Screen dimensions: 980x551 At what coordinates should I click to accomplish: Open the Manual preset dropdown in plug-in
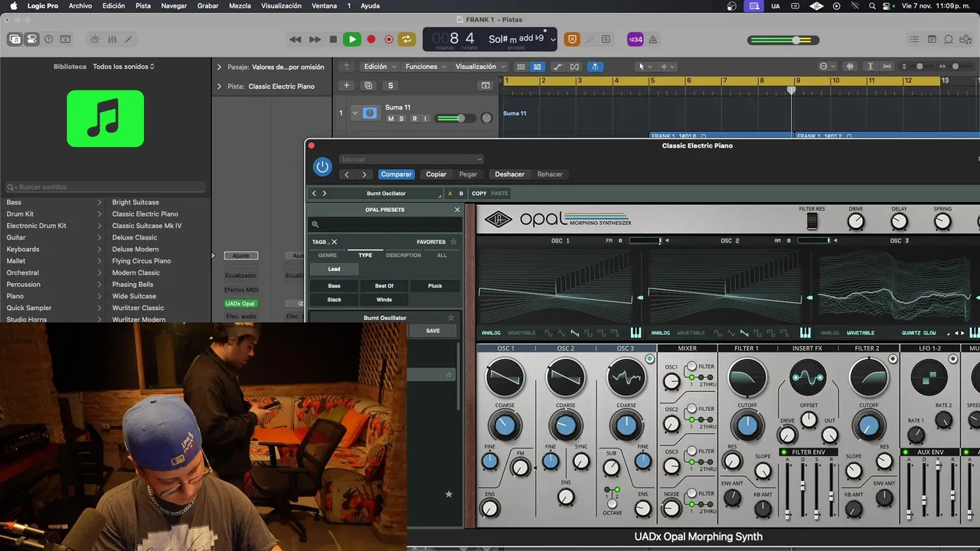tap(411, 159)
